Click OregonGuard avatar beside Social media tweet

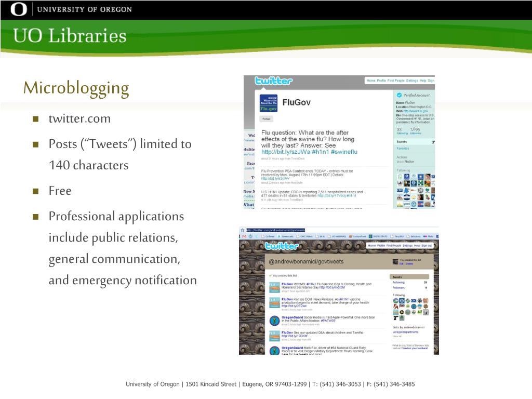274,320
